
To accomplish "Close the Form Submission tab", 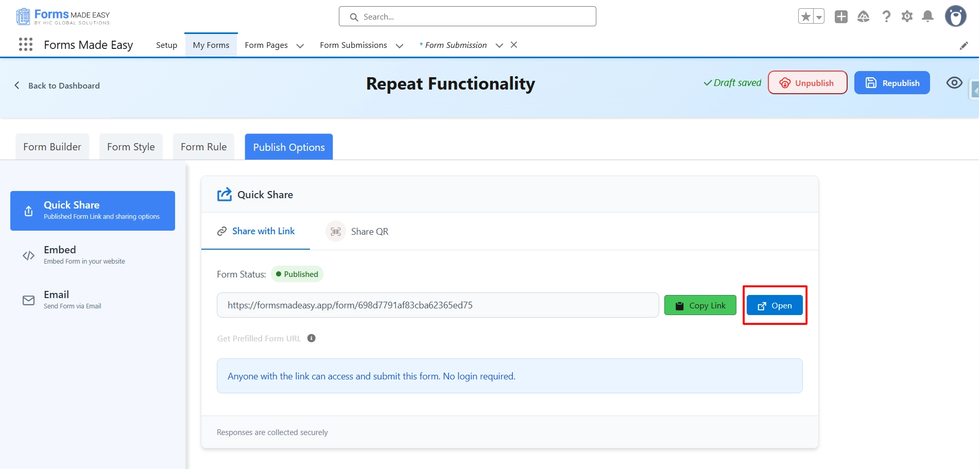I will [x=513, y=45].
